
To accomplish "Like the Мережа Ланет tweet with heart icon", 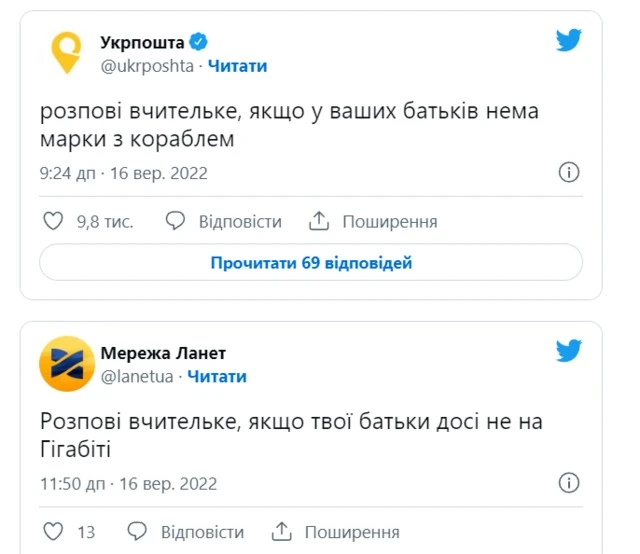I will pyautogui.click(x=55, y=532).
